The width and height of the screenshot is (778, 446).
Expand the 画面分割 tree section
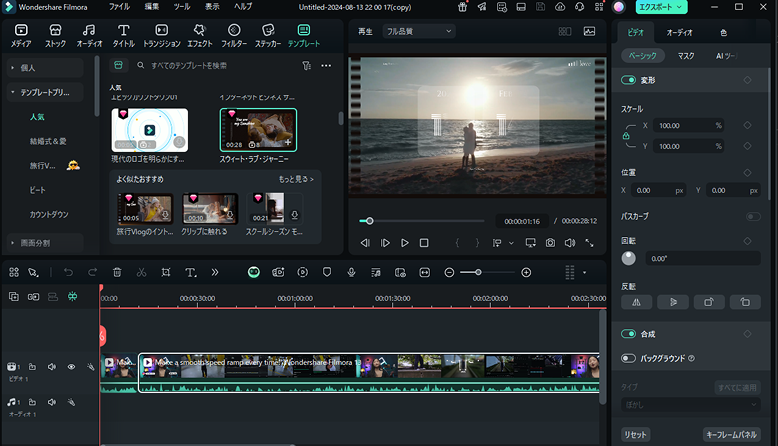12,243
